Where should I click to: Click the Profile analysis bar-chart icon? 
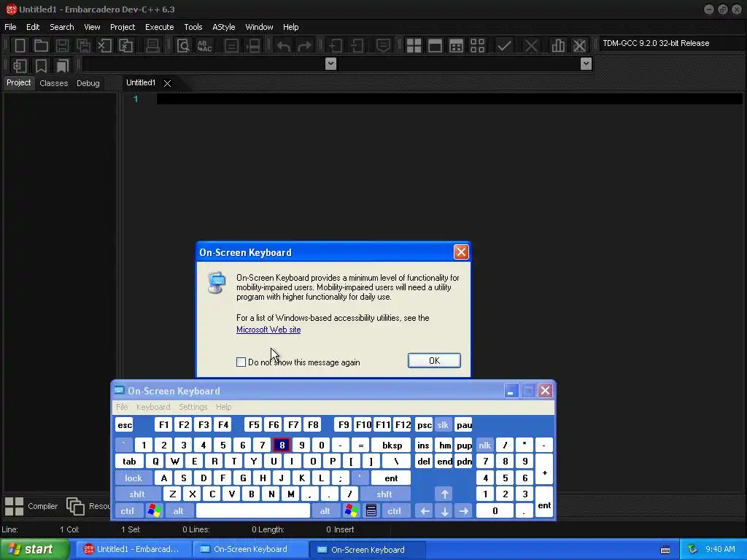pyautogui.click(x=558, y=46)
